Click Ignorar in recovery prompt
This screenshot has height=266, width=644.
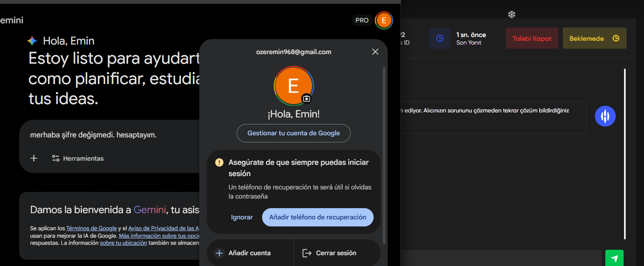(x=242, y=217)
